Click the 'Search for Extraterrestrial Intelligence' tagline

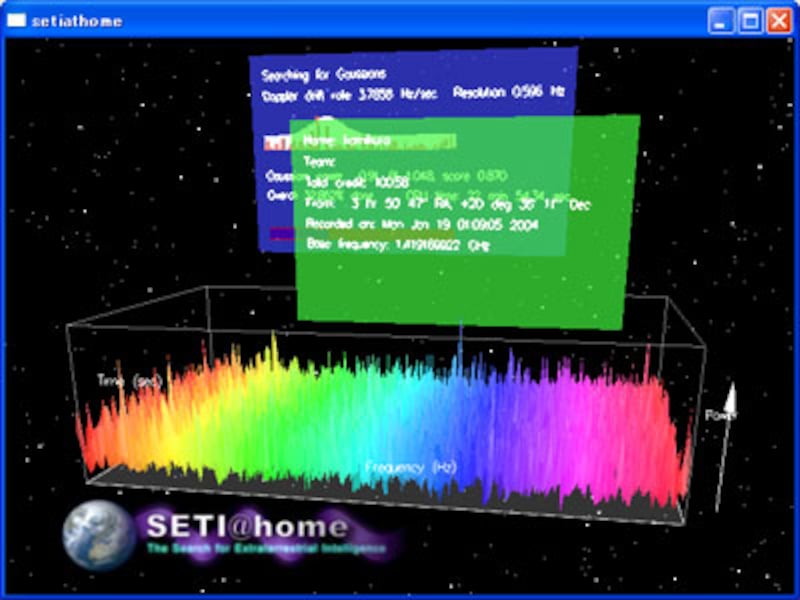(x=267, y=549)
